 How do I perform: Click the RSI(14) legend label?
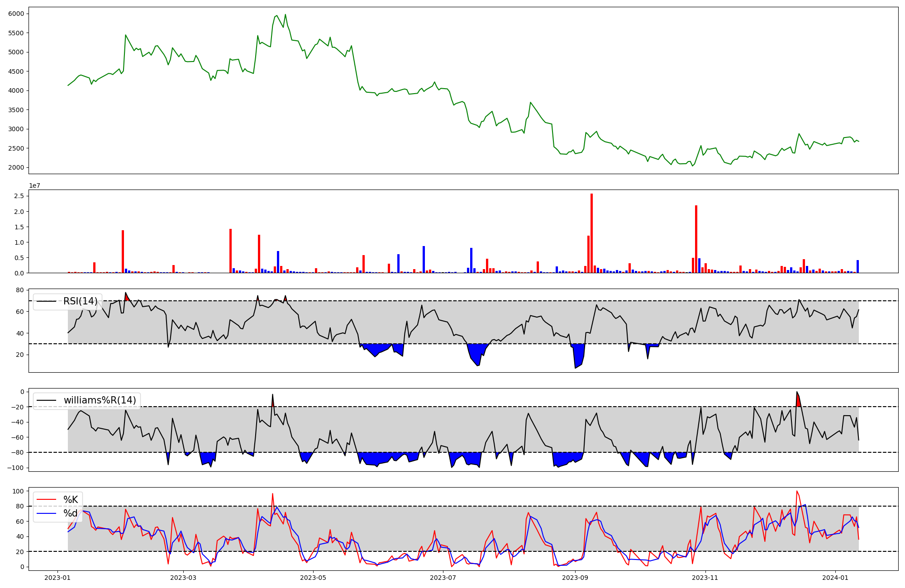[x=80, y=301]
